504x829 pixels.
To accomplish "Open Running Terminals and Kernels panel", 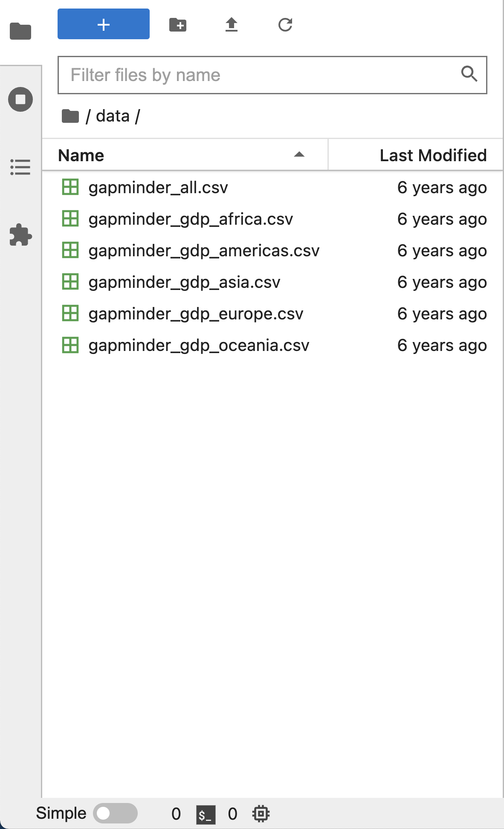I will click(20, 99).
